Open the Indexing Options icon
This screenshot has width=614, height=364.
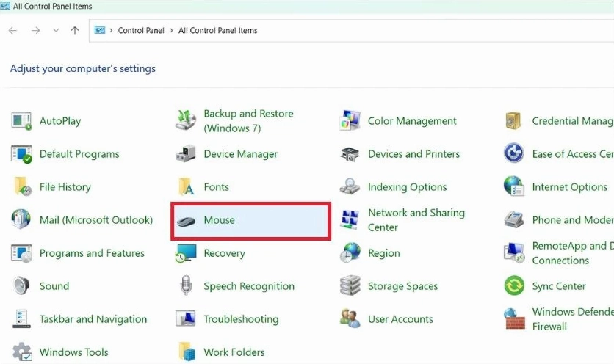pyautogui.click(x=350, y=187)
